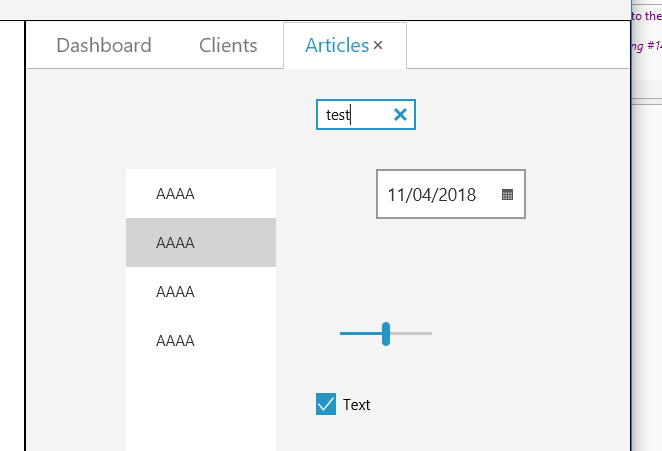
Task: Click the blue filled slider track
Action: (x=360, y=333)
